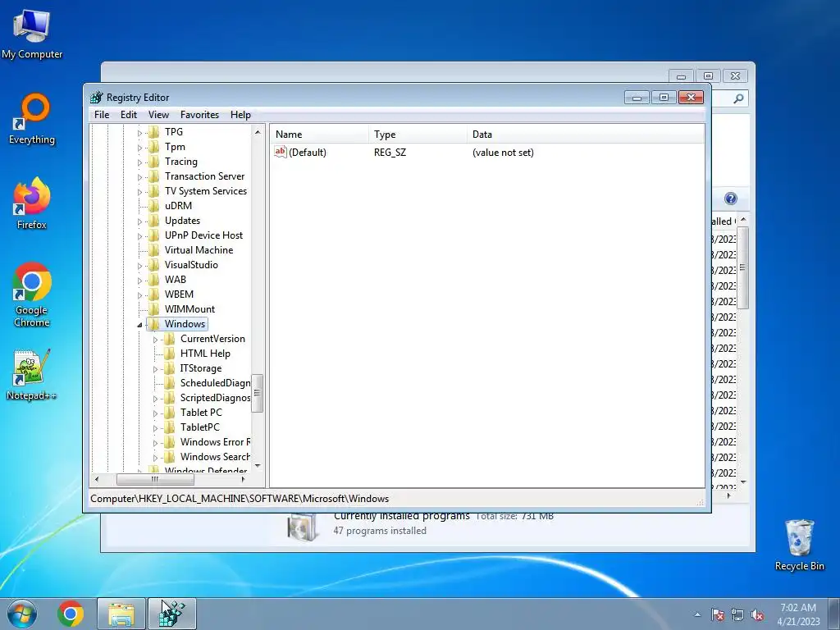This screenshot has width=840, height=630.
Task: Click network icon in system tray
Action: click(x=737, y=615)
